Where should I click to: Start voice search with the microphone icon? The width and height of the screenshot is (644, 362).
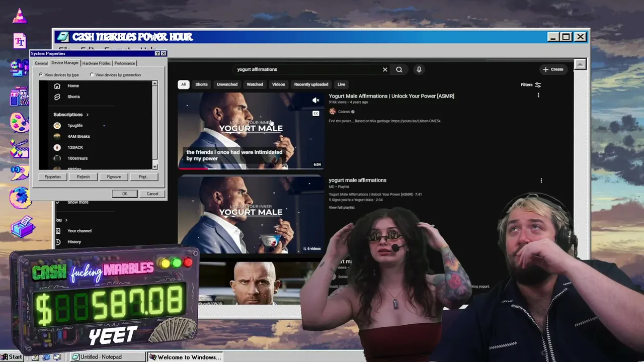point(419,69)
